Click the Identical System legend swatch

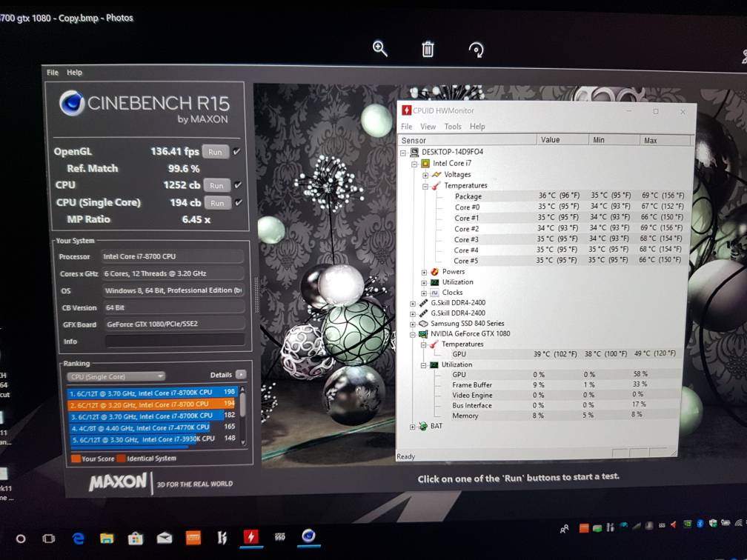tap(121, 459)
